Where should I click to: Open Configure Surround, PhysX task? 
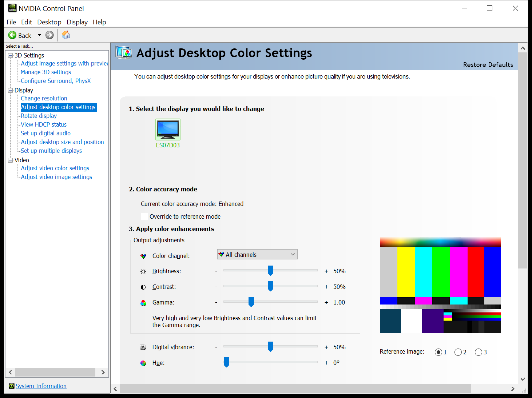(56, 81)
